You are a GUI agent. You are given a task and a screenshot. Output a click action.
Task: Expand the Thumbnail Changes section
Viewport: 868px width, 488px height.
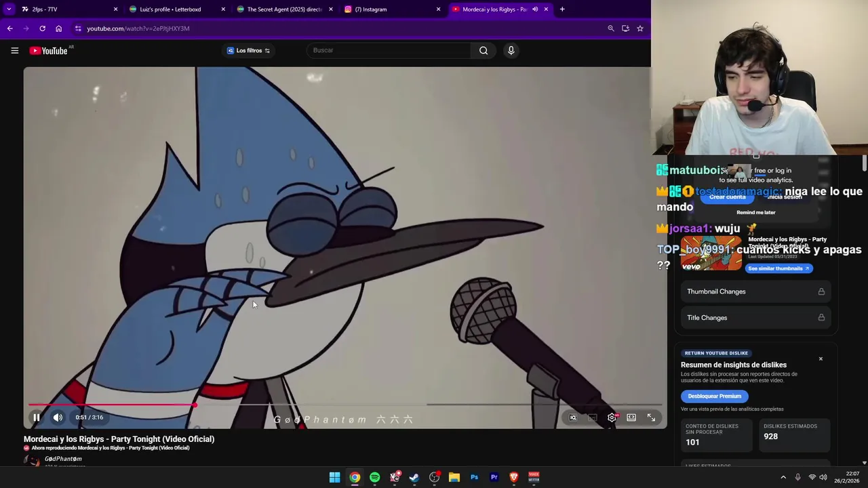point(755,291)
